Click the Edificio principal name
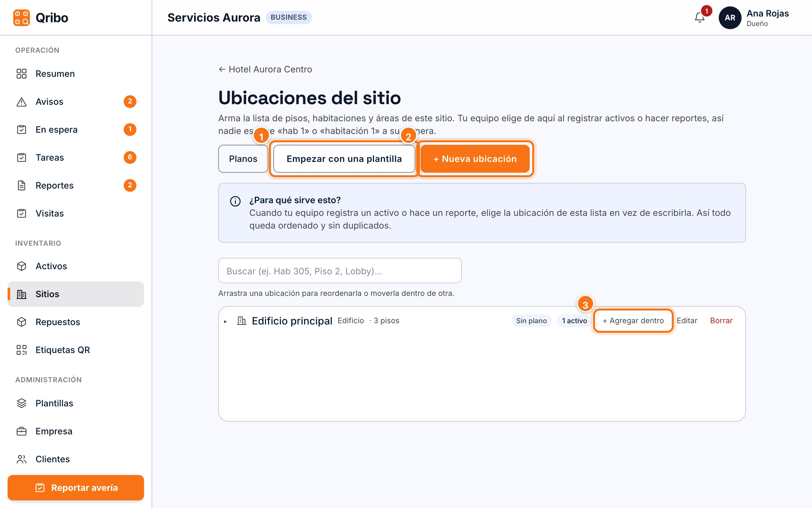 (292, 321)
